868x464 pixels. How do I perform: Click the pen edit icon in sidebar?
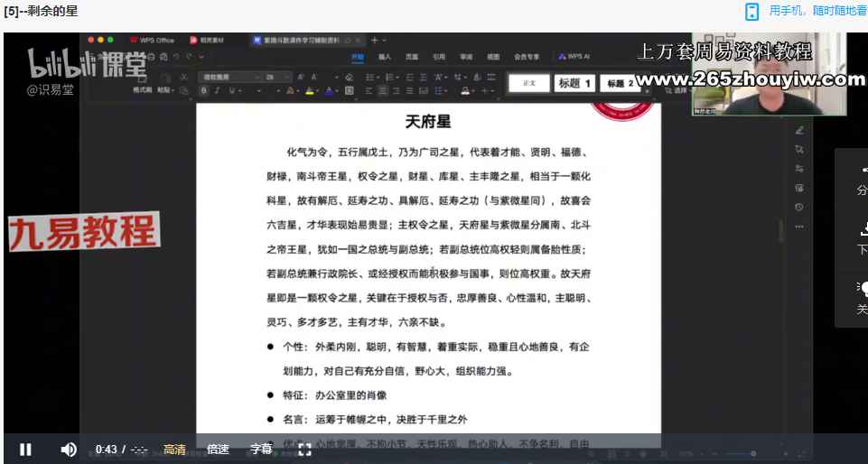tap(799, 131)
